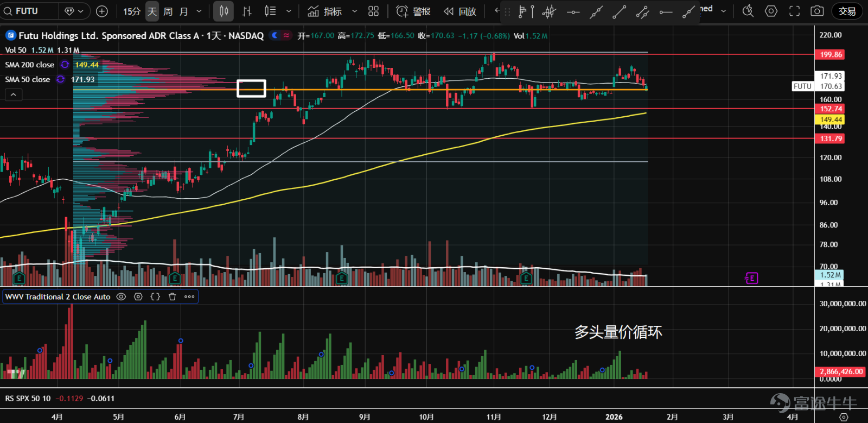
Task: Select the candlestick pattern drawing tool
Action: coord(549,11)
